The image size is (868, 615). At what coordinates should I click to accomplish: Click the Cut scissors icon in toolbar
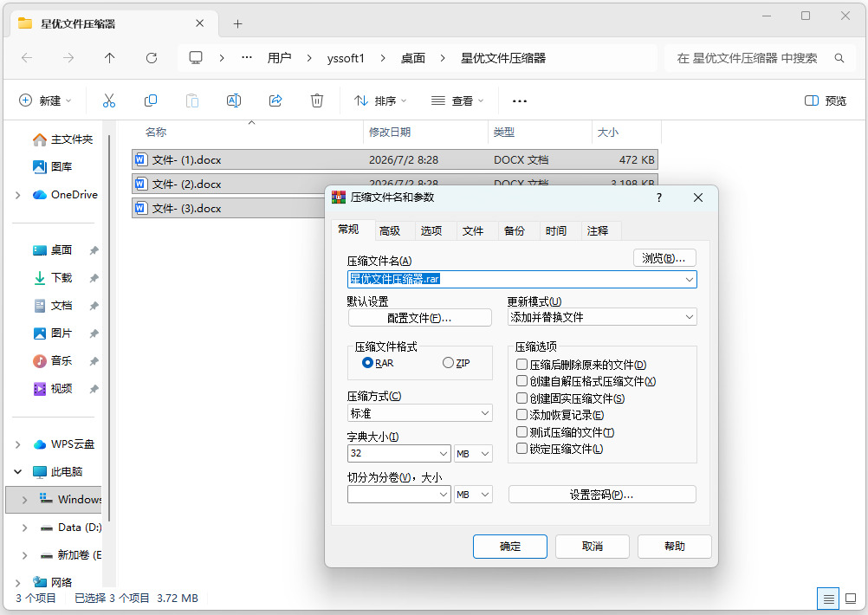109,100
